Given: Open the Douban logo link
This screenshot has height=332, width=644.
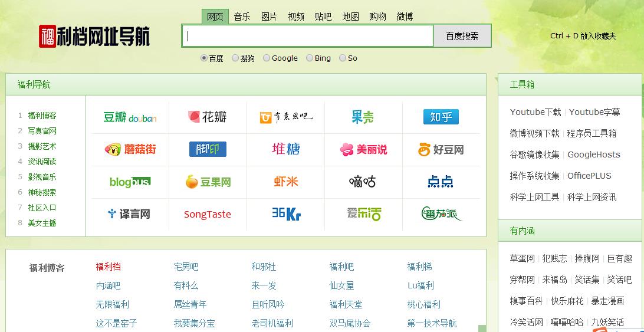Looking at the screenshot, I should pyautogui.click(x=130, y=117).
